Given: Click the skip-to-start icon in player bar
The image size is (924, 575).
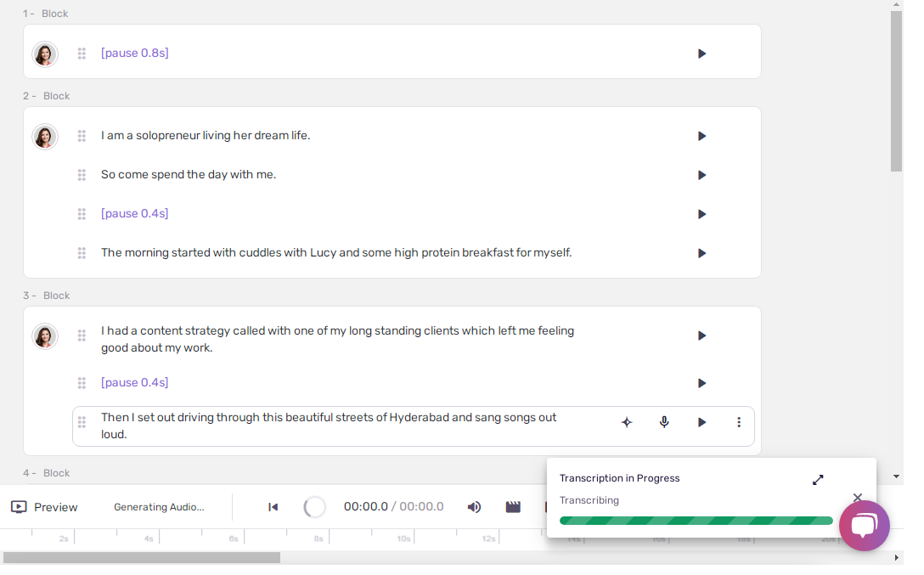Looking at the screenshot, I should pyautogui.click(x=273, y=507).
